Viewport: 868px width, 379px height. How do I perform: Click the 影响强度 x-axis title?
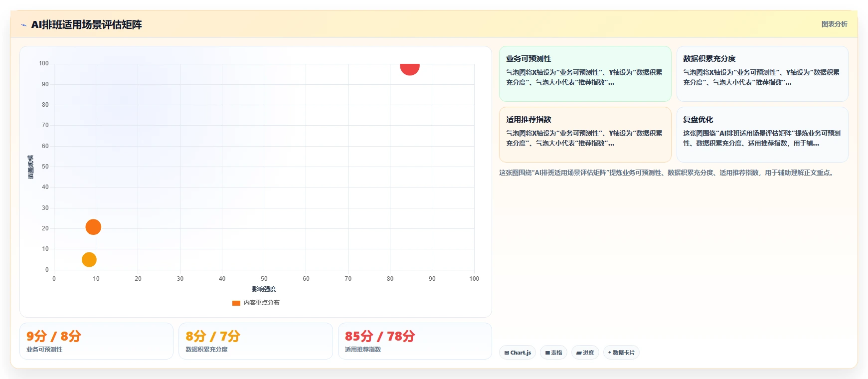click(264, 289)
